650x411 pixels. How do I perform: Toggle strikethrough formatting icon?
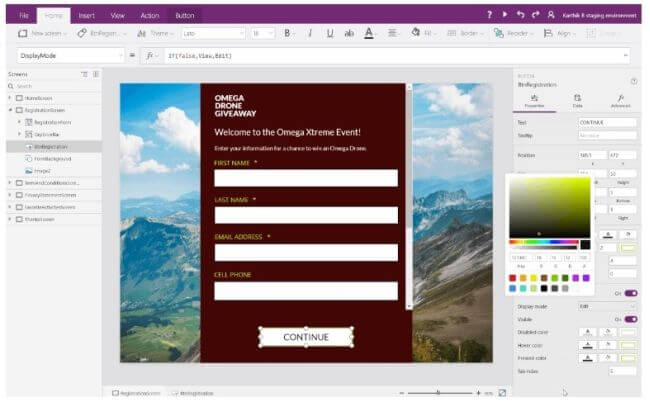pos(349,33)
